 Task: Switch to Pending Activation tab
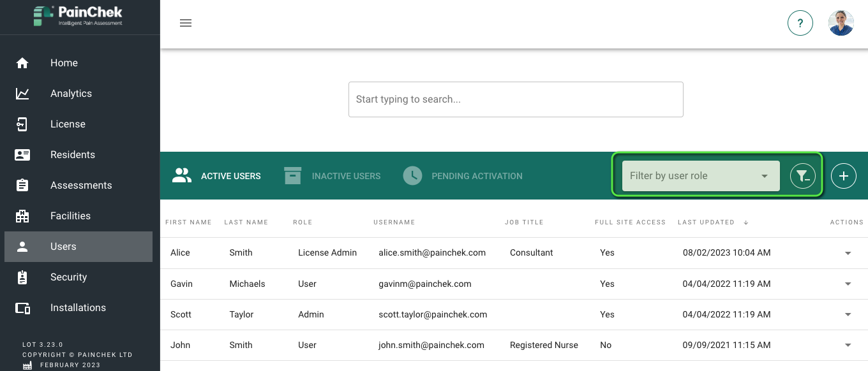click(463, 176)
